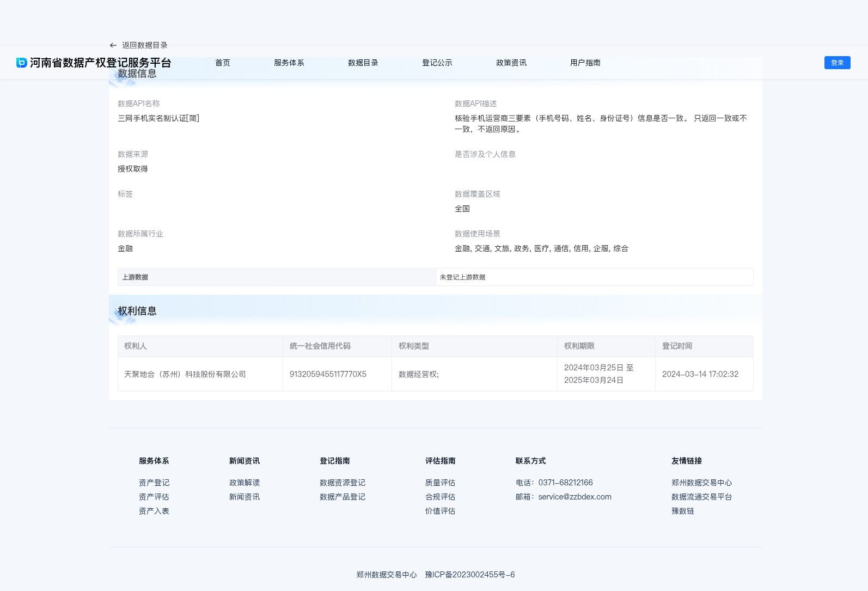Click the coverage region value 全国

(x=462, y=209)
